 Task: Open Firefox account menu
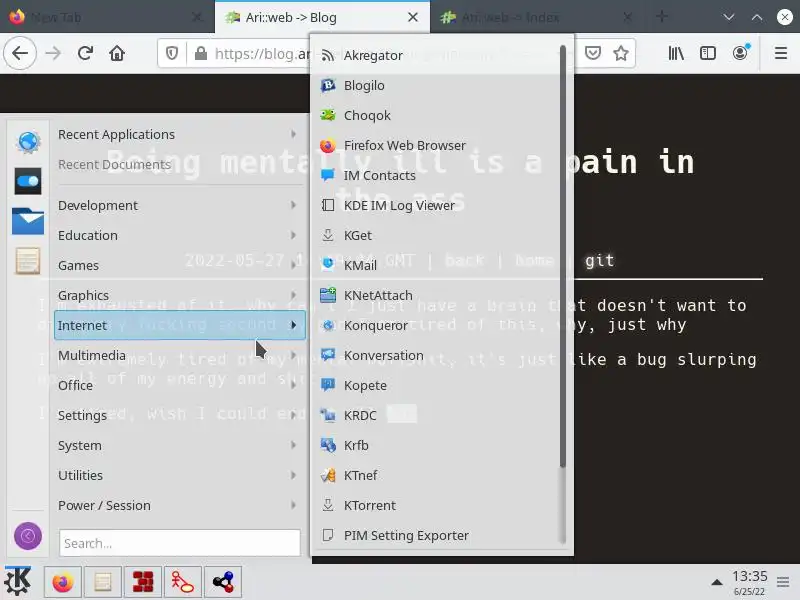click(740, 53)
